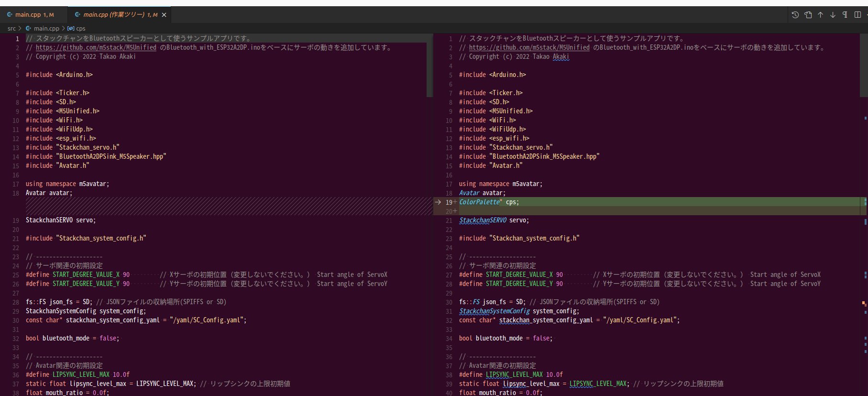Click 'BluetoothA2DPSink_M5Speaker.hpp' include in right pane

(x=529, y=156)
